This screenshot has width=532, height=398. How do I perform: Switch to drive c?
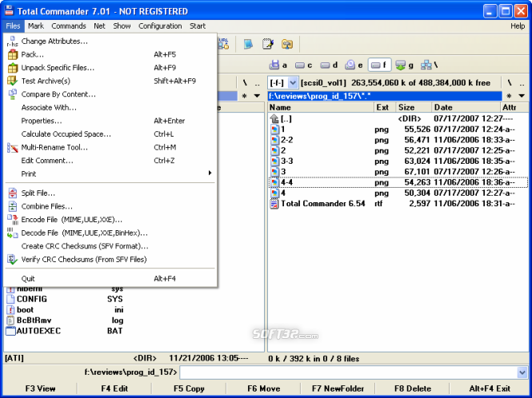pyautogui.click(x=303, y=65)
